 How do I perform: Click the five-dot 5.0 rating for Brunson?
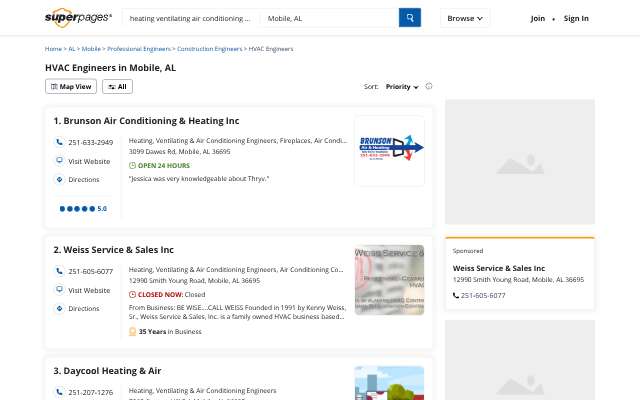[83, 209]
